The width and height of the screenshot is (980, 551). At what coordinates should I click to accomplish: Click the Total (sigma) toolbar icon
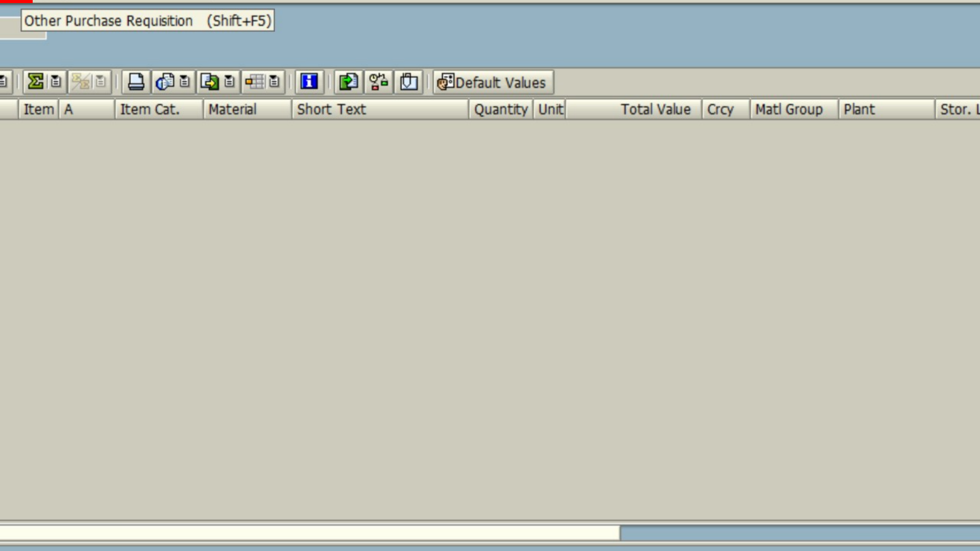36,82
